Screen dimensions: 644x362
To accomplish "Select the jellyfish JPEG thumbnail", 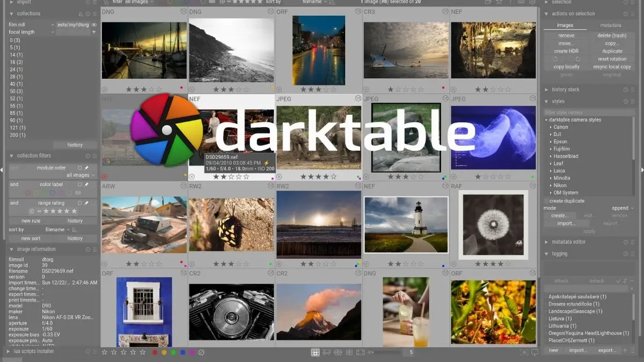I will point(493,136).
